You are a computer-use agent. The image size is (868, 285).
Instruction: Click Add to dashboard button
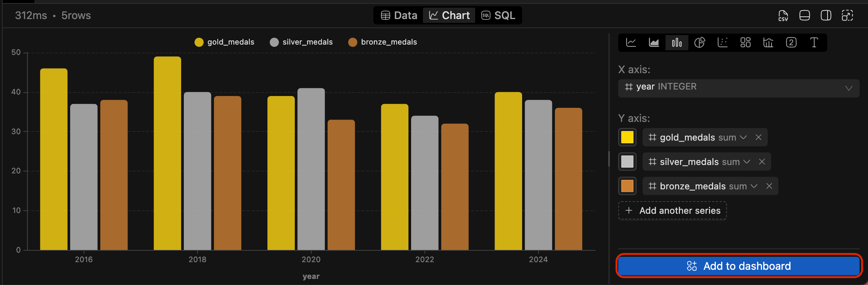pos(738,266)
